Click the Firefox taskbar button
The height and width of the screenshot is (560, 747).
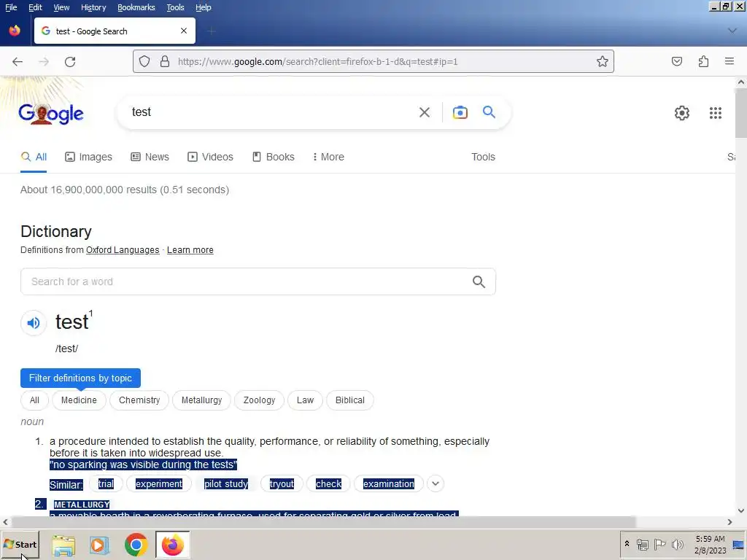click(172, 545)
